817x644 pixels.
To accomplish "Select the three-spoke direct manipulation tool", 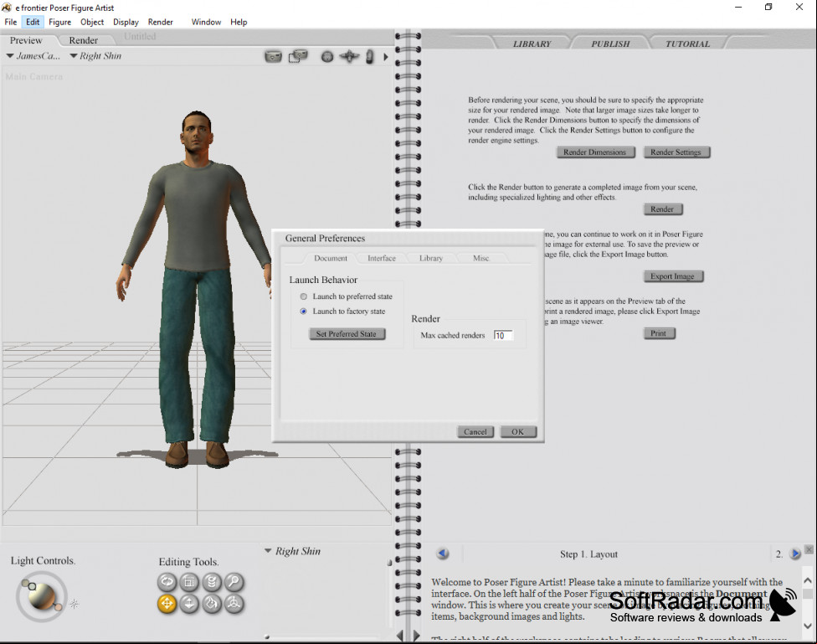I will point(234,604).
